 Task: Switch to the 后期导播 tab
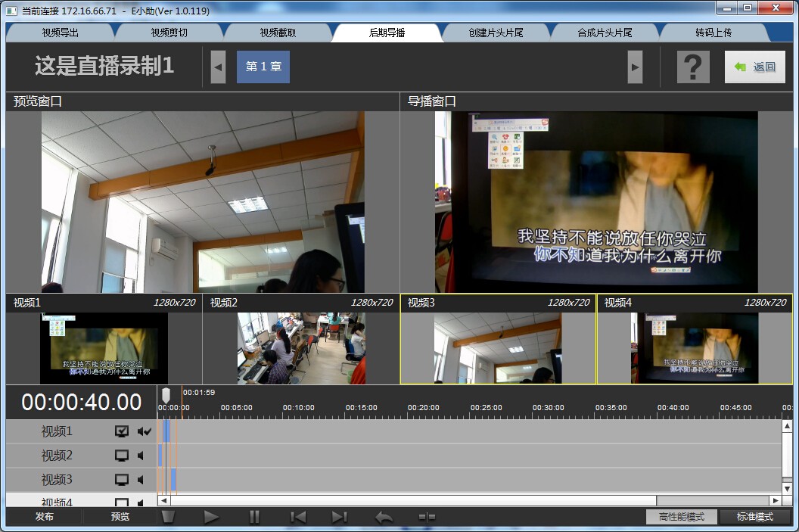[387, 33]
